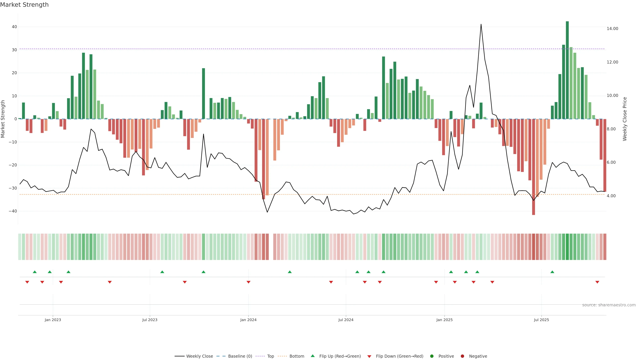
Task: Click Flip Down red triangle legend icon
Action: click(369, 356)
